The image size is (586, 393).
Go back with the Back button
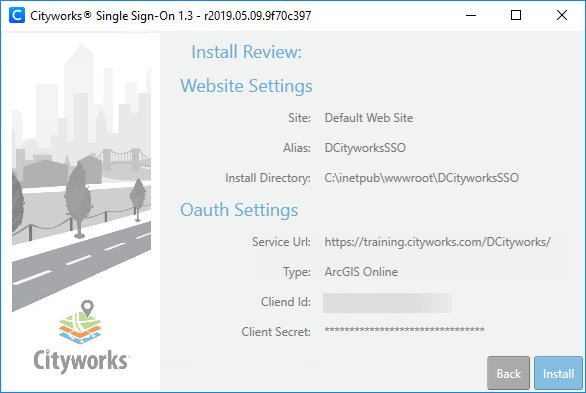(508, 373)
